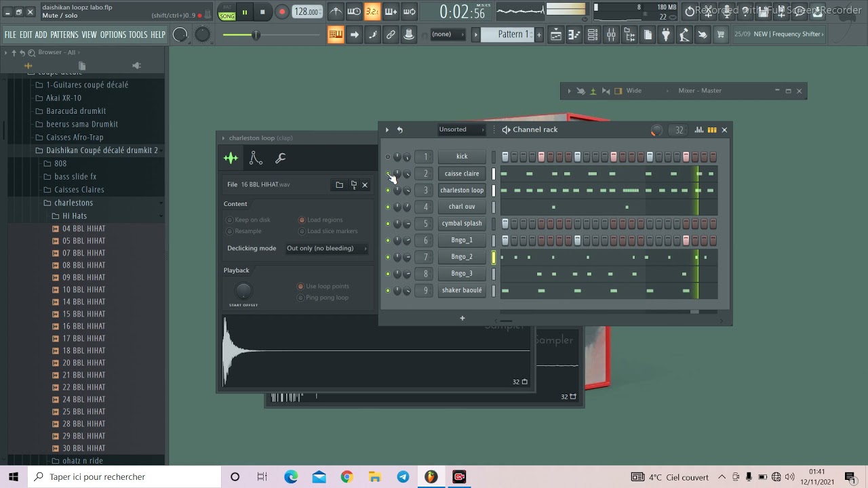Open sample waveform tab in sampler
The height and width of the screenshot is (488, 868).
click(231, 158)
